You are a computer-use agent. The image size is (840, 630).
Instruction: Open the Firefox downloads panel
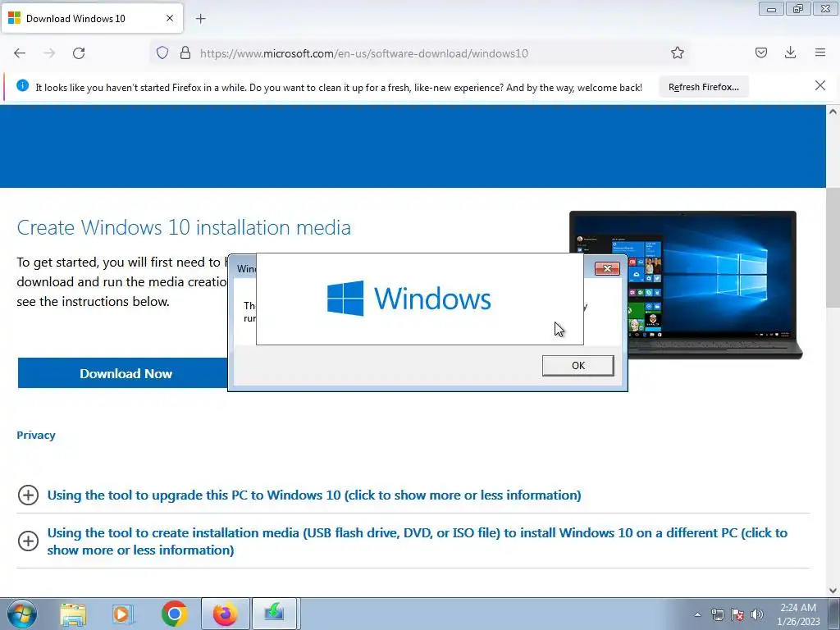click(x=790, y=52)
